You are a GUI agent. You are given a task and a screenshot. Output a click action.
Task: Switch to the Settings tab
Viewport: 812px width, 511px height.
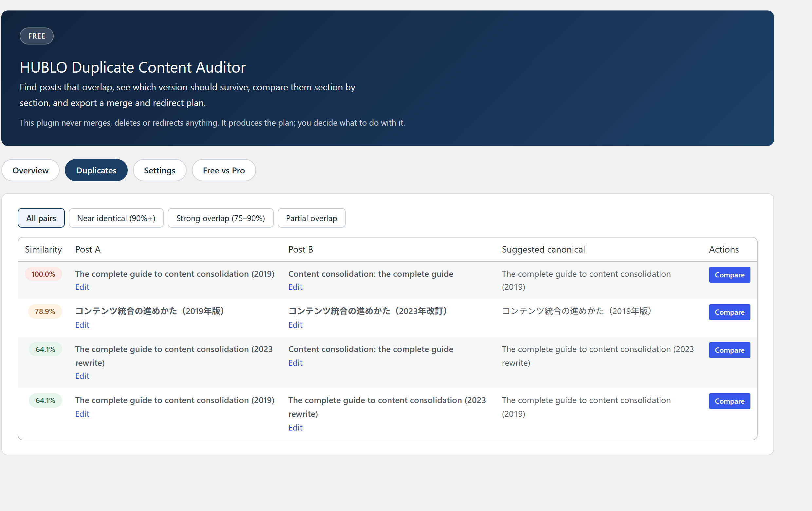159,170
